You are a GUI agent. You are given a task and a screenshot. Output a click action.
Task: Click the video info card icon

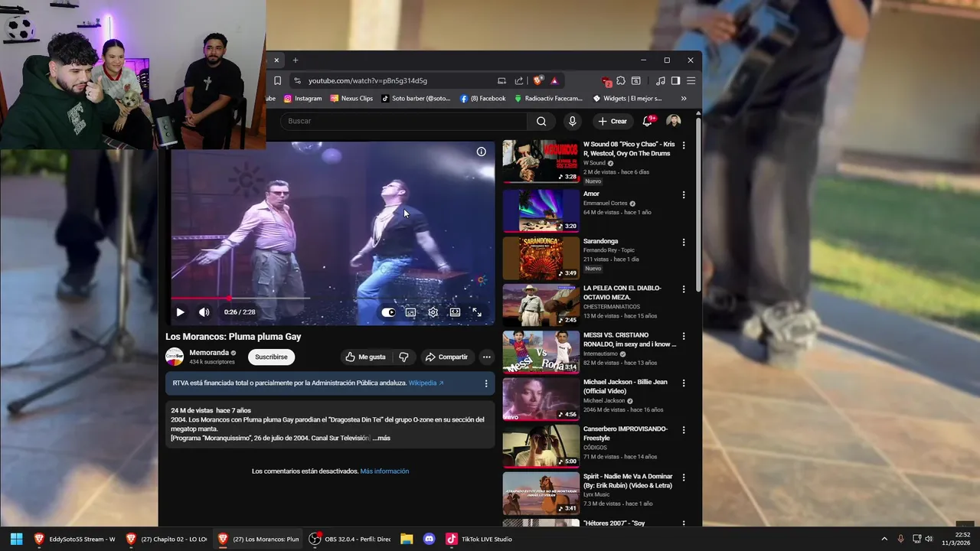point(481,152)
